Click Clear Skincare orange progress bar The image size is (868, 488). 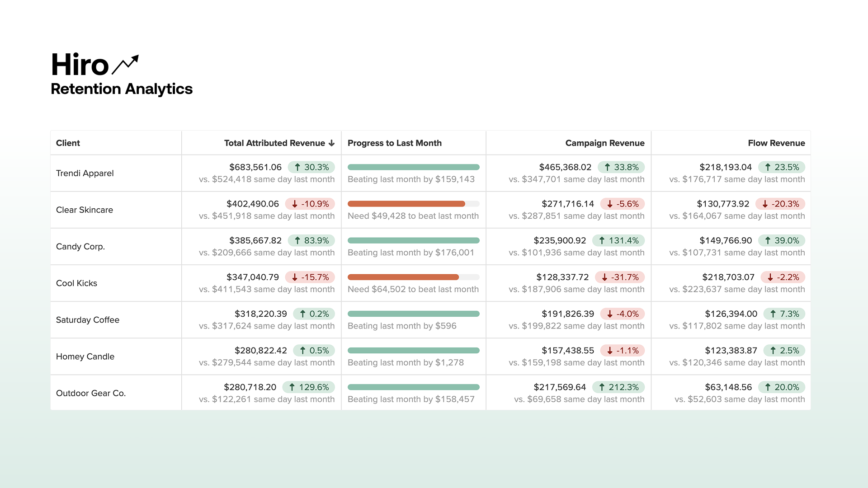coord(406,204)
